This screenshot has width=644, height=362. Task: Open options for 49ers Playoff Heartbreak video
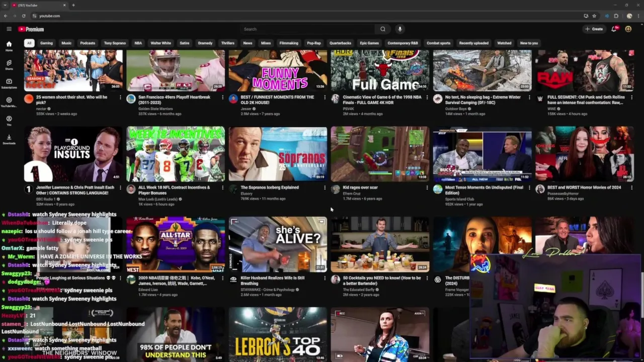(x=222, y=98)
